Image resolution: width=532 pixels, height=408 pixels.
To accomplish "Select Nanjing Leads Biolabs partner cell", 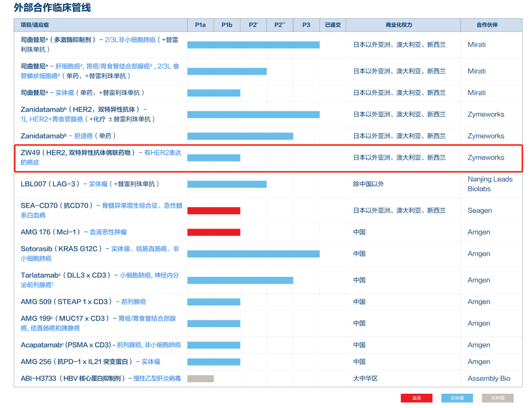I will click(490, 184).
